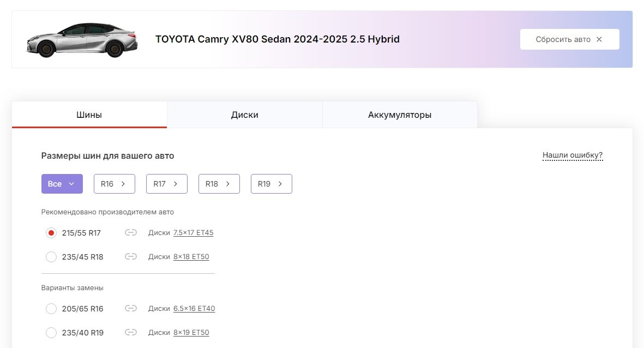Expand the R17 size filter
Image resolution: width=644 pixels, height=348 pixels.
coord(167,184)
